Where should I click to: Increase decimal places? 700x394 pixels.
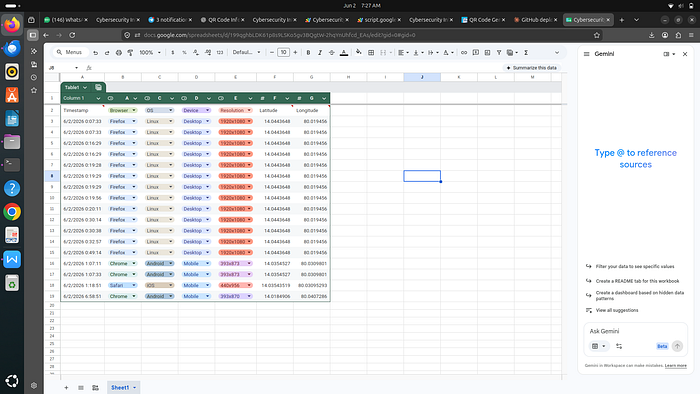(x=208, y=53)
